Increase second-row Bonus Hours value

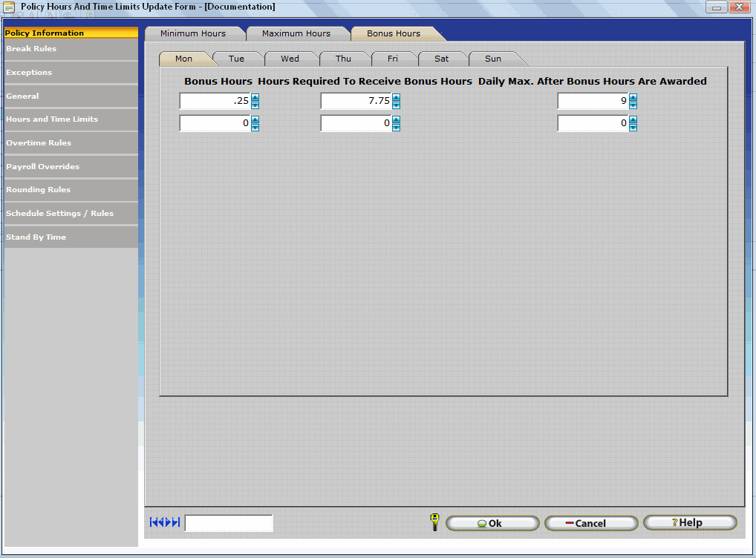pyautogui.click(x=255, y=119)
